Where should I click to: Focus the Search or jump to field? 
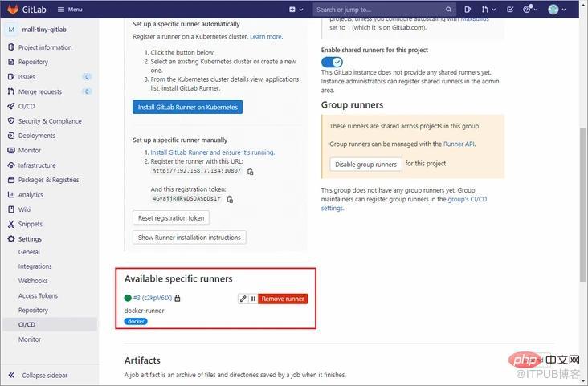(x=385, y=10)
